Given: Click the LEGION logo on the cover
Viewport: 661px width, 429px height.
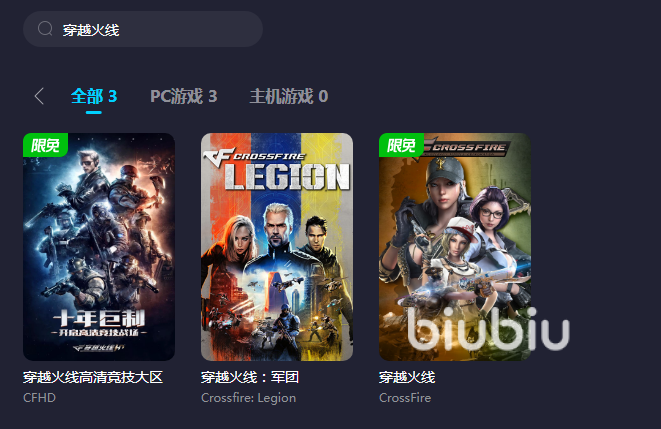Looking at the screenshot, I should click(x=287, y=176).
